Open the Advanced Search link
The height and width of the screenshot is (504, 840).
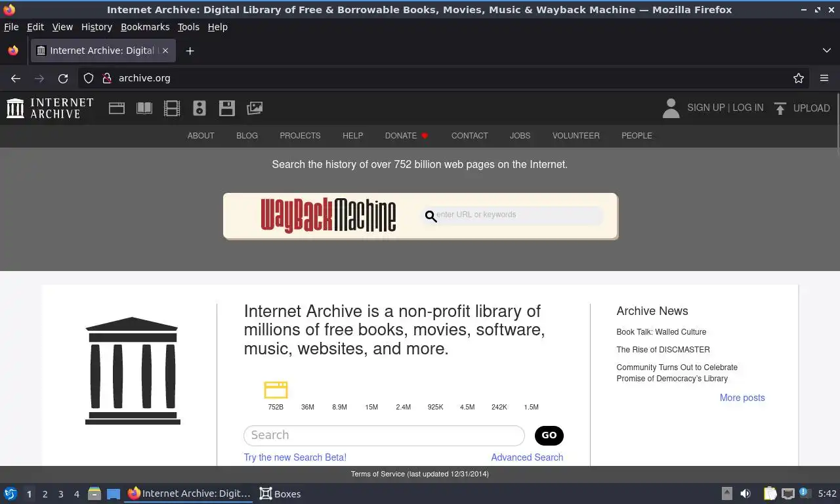pyautogui.click(x=527, y=457)
